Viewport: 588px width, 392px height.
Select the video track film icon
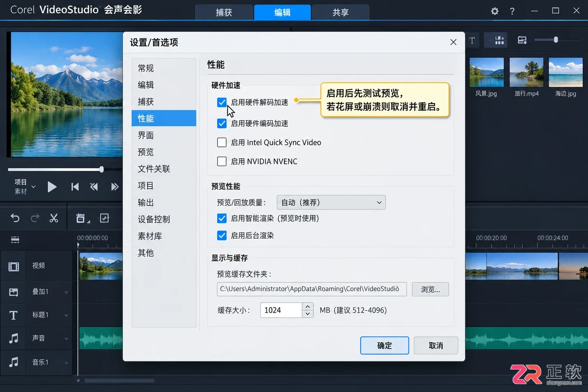point(14,267)
